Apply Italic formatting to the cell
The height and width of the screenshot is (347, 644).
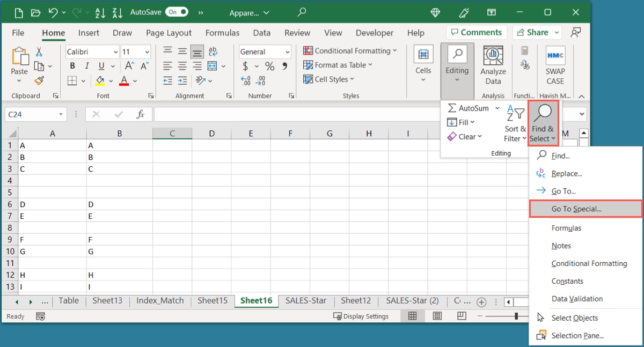(86, 67)
